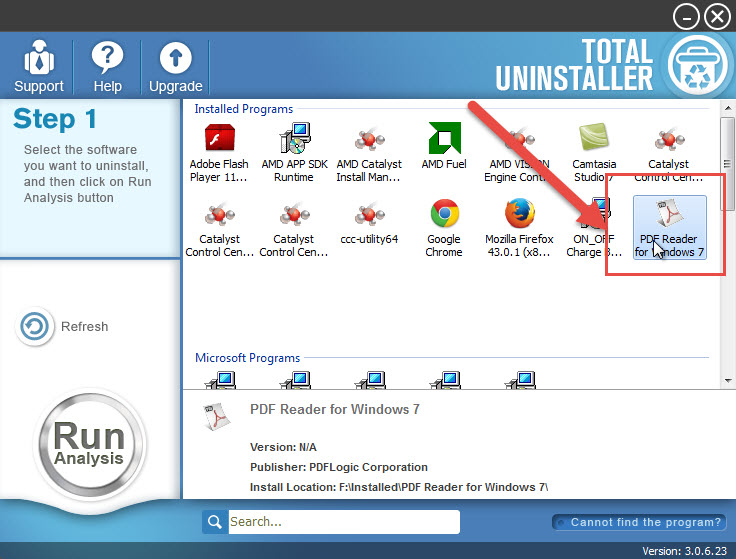
Task: Select AMD Catalyst Install Manager
Action: [369, 152]
